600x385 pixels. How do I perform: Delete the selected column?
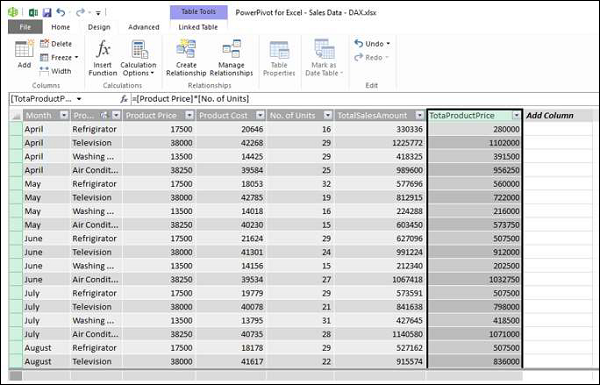pos(56,44)
